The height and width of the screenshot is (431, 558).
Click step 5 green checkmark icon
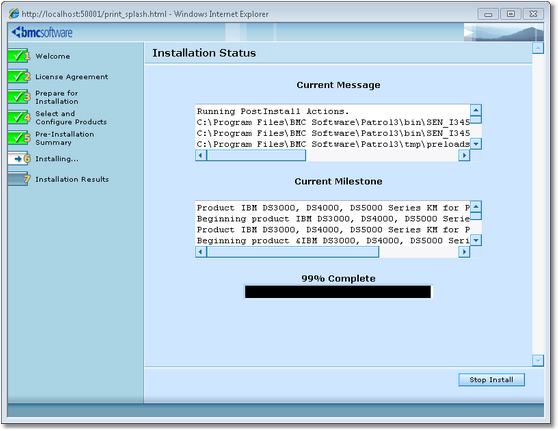pos(19,138)
